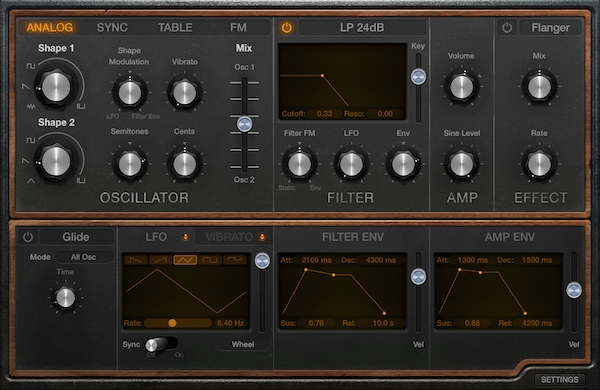
Task: Click the Sine Level knob
Action: coord(461,164)
